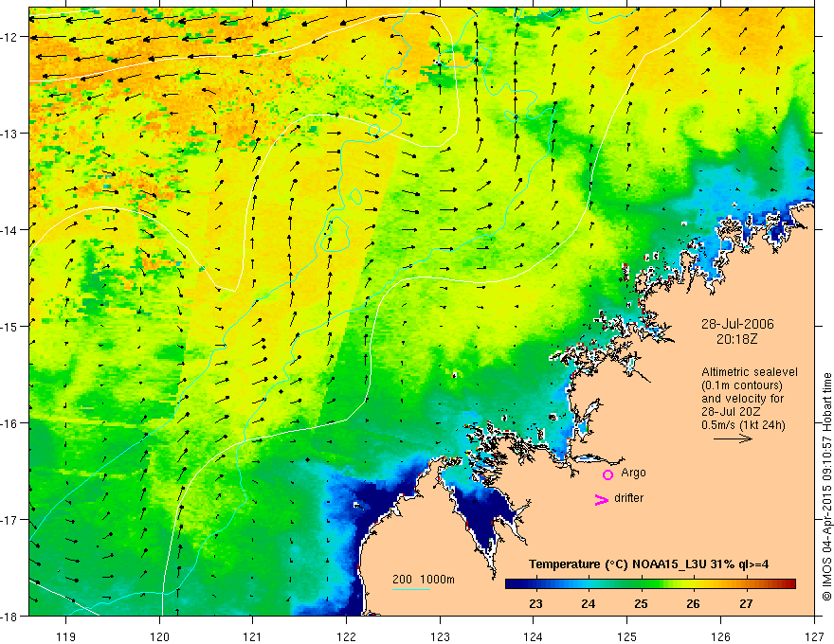Click the -13 latitude axis label
The height and width of the screenshot is (644, 834).
click(x=9, y=134)
